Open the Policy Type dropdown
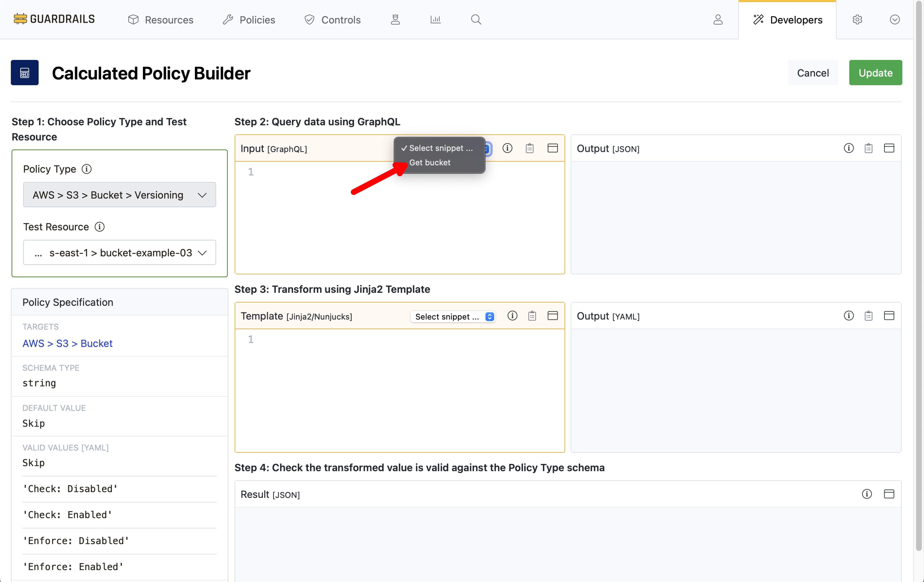924x582 pixels. 119,195
